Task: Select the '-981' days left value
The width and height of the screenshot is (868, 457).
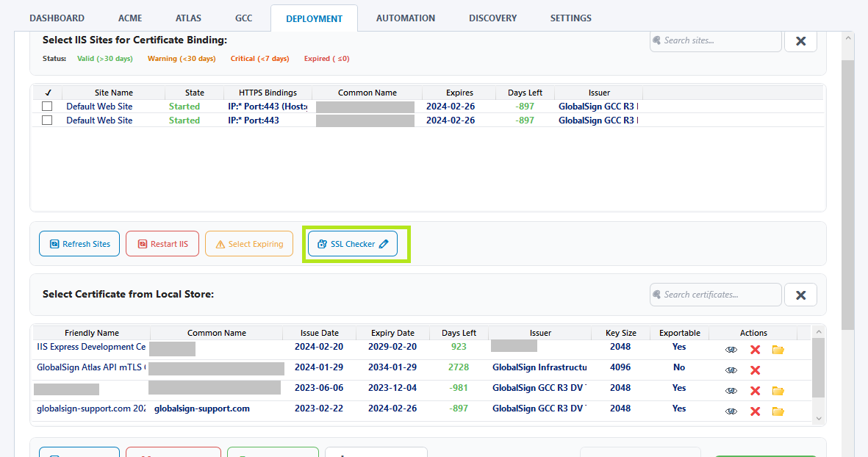Action: pos(459,388)
